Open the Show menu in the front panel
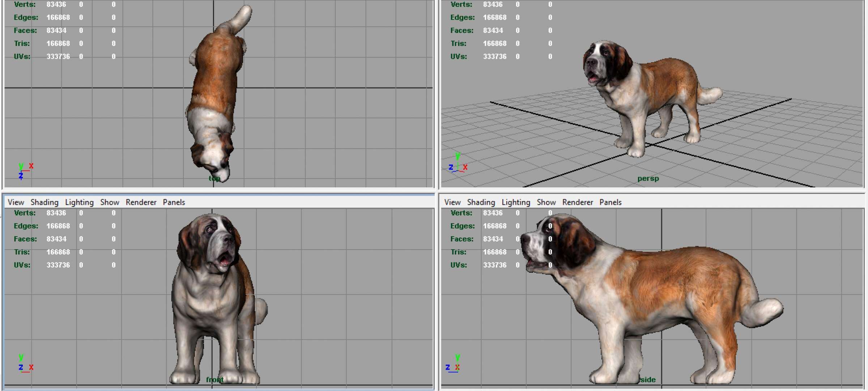868x391 pixels. 110,202
